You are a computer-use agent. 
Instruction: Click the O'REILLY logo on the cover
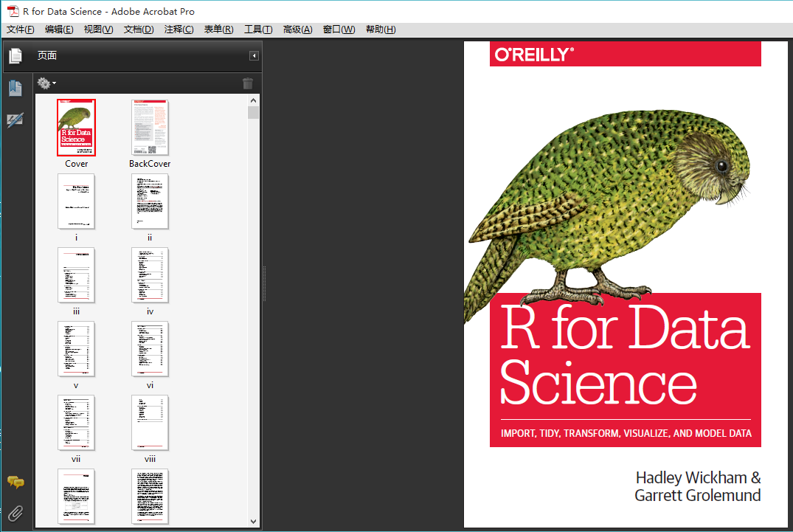coord(535,55)
